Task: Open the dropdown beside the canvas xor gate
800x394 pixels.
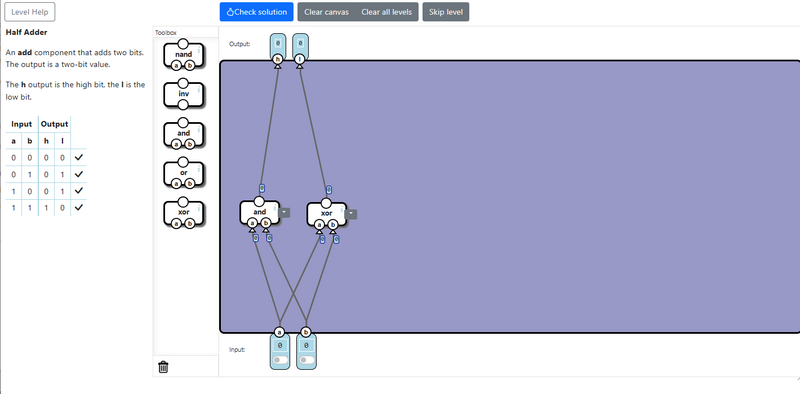Action: click(x=351, y=214)
